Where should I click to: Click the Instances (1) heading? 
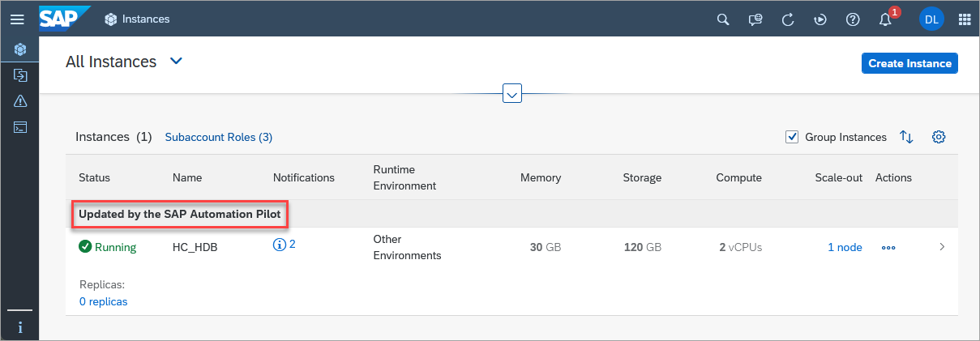click(x=113, y=137)
